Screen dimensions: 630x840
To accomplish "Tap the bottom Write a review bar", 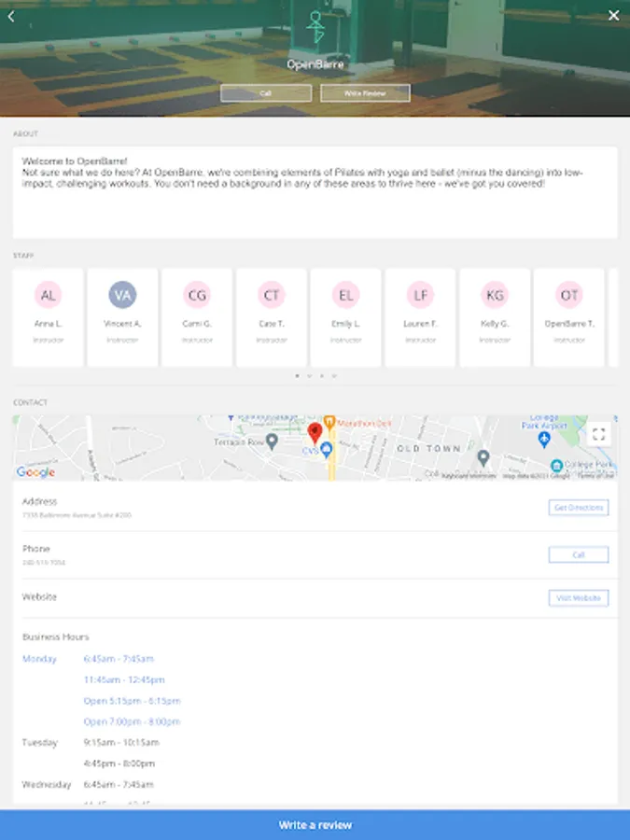I will tap(315, 825).
